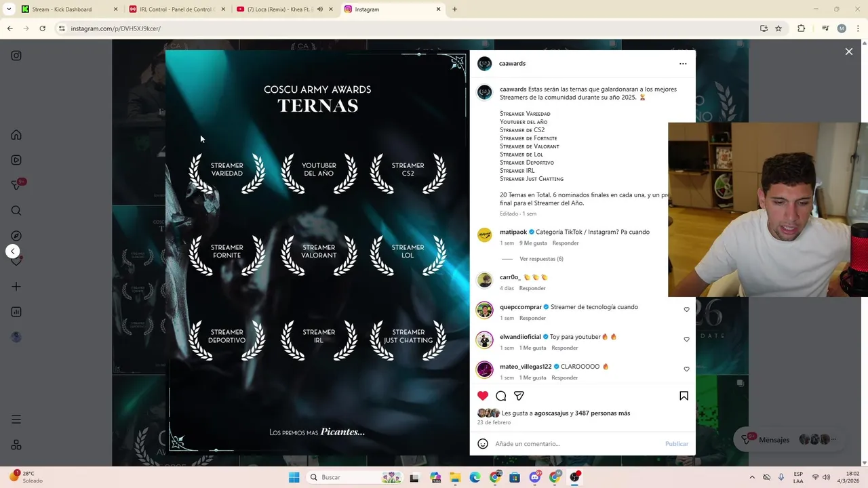Reply to carr0o_'s comment
Screen dimensions: 868x488
pyautogui.click(x=532, y=288)
